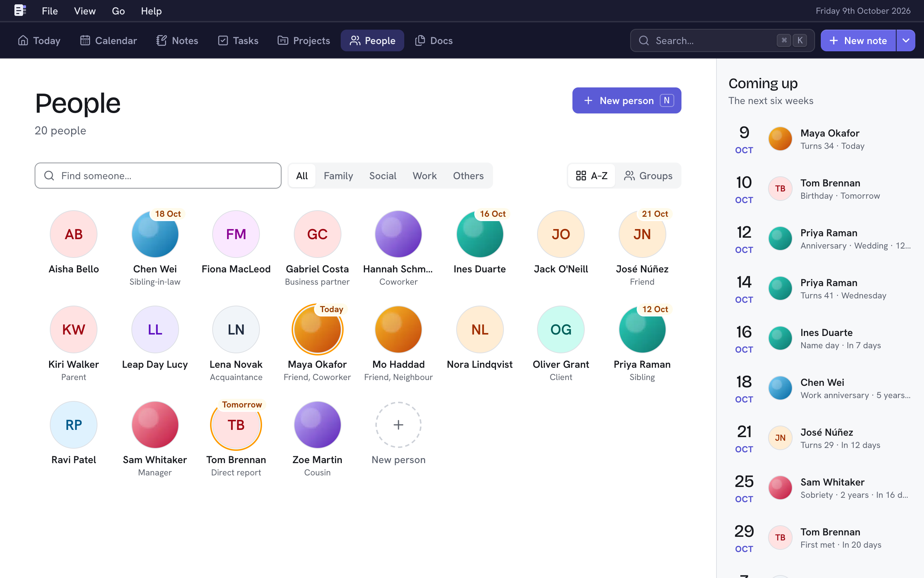Switch to Groups view

point(648,176)
